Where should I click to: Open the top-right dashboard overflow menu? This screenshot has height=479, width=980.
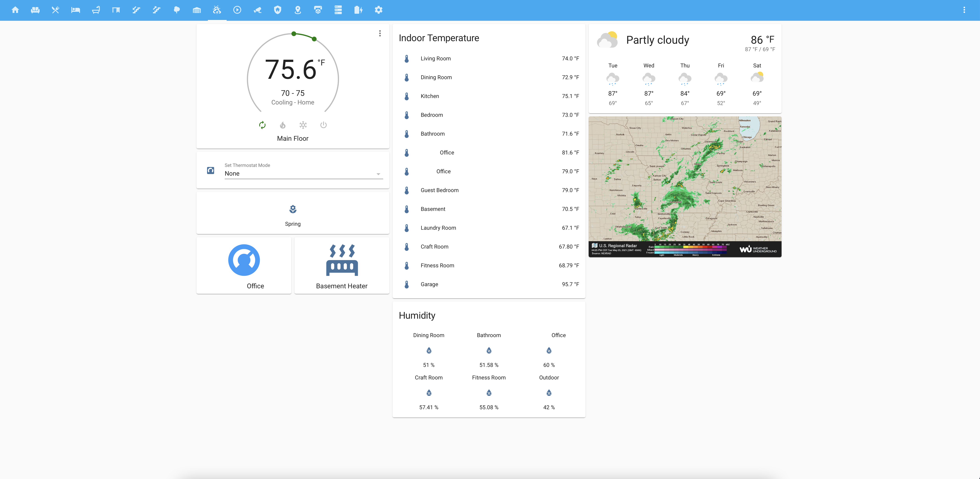coord(964,10)
